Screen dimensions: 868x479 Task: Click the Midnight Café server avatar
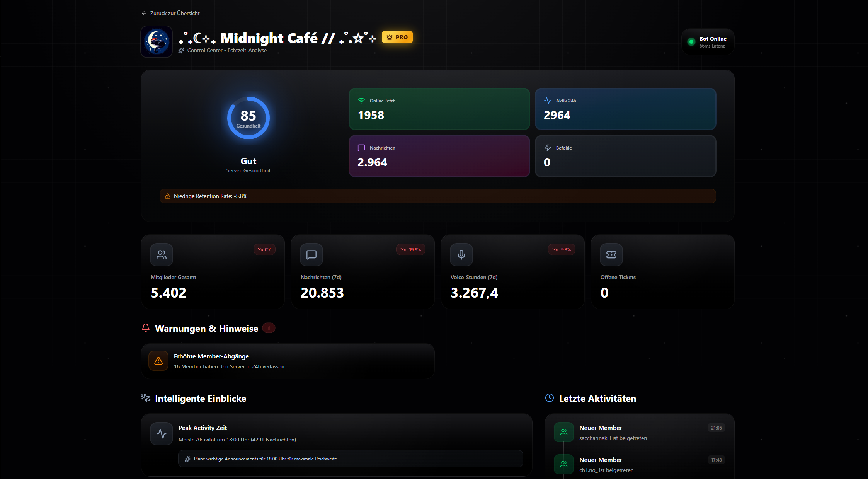tap(157, 42)
